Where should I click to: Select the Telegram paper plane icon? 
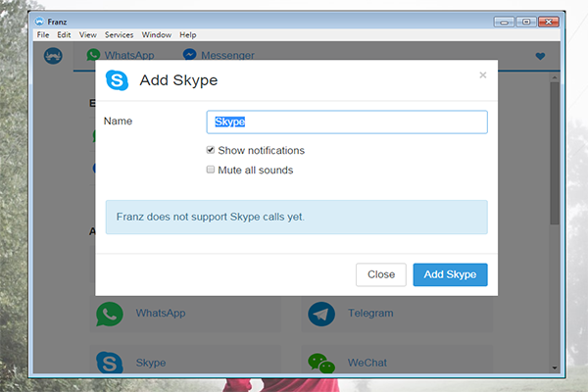[321, 314]
